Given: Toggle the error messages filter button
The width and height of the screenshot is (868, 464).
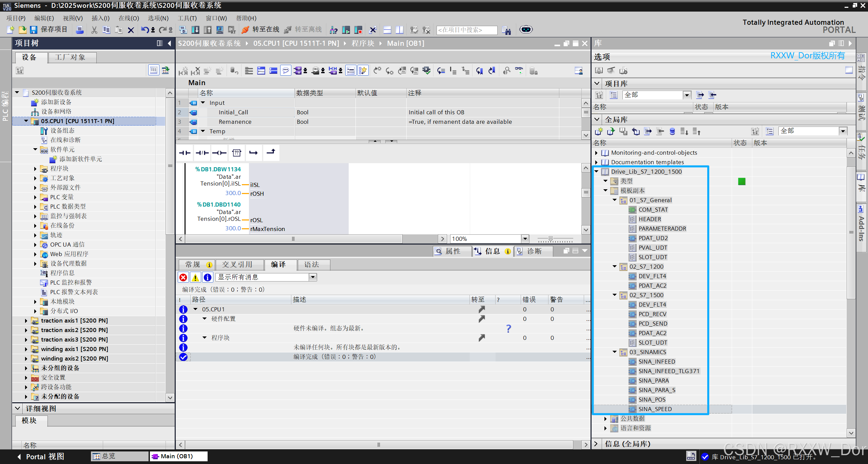Looking at the screenshot, I should 183,277.
